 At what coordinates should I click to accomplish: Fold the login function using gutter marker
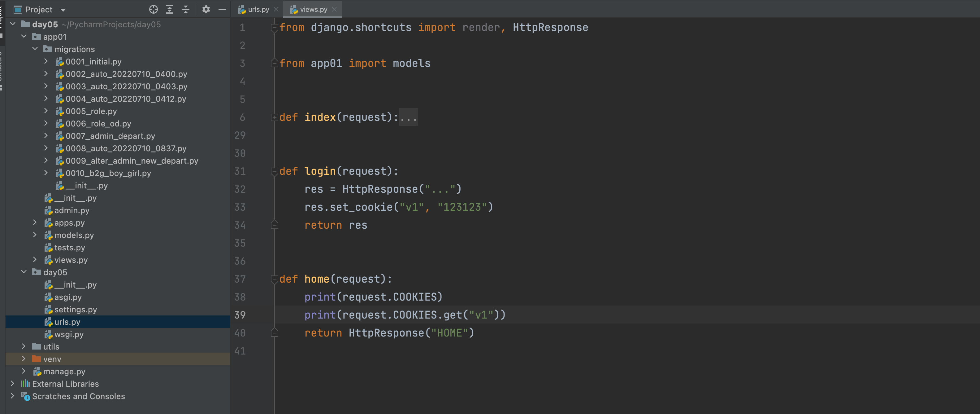pos(274,171)
